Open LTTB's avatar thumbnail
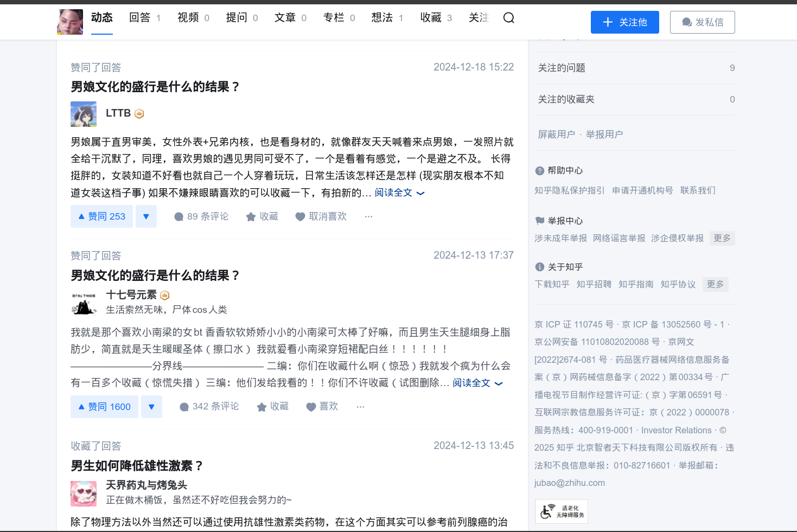Screen dimensions: 797x532 click(x=84, y=114)
